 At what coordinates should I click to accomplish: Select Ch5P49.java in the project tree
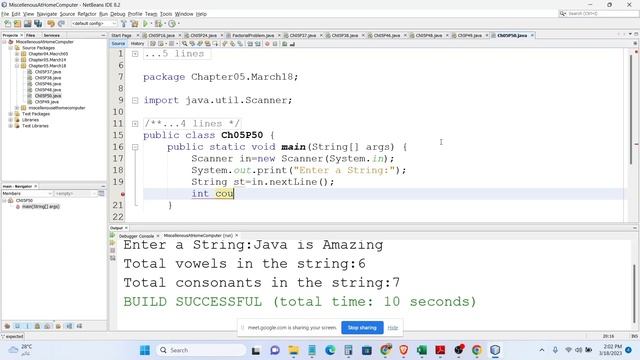pyautogui.click(x=47, y=102)
